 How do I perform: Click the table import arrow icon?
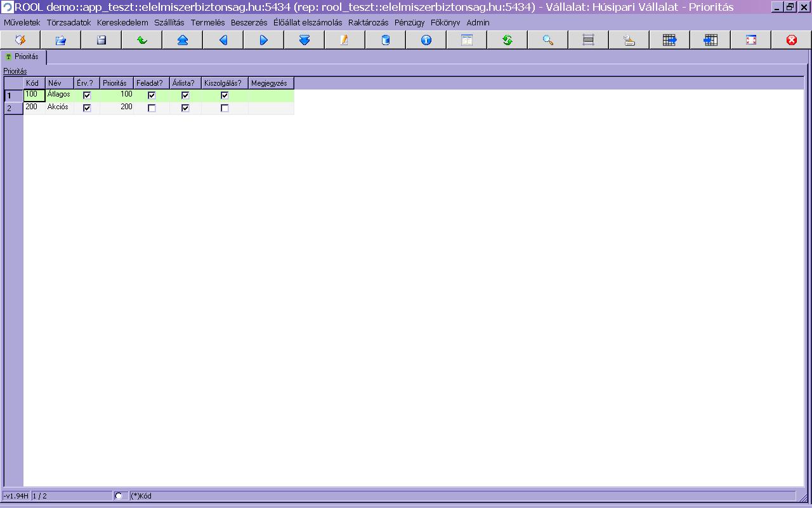(x=710, y=40)
